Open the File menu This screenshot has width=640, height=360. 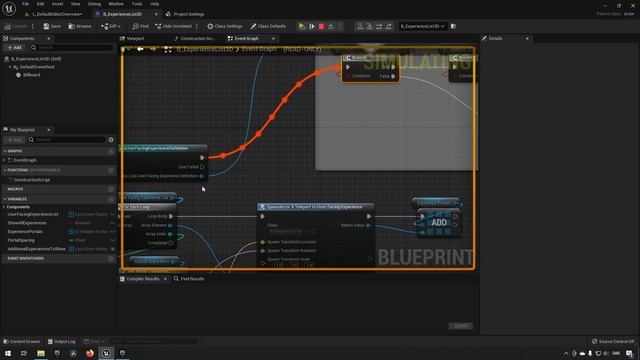25,4
